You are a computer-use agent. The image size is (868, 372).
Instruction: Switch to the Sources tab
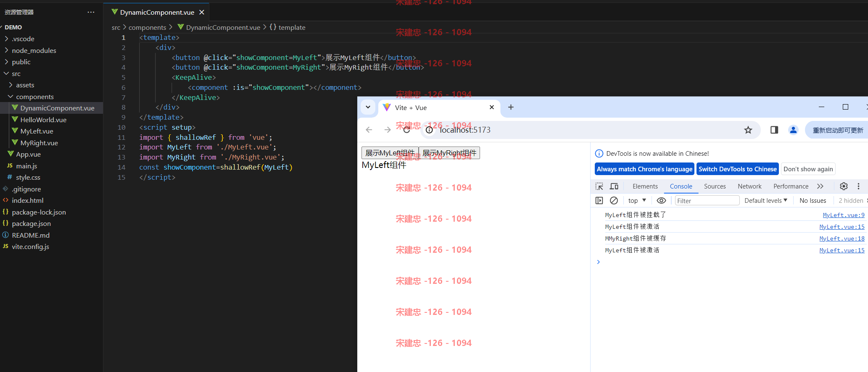coord(715,186)
